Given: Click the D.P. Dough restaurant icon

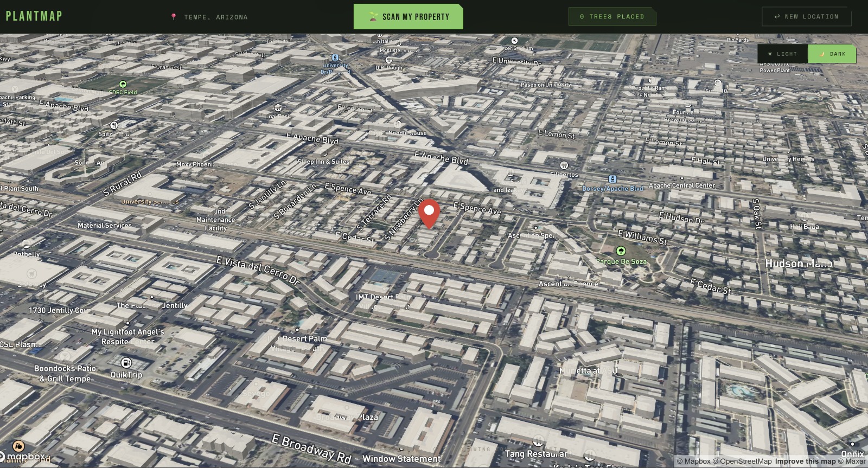Looking at the screenshot, I should tap(388, 60).
